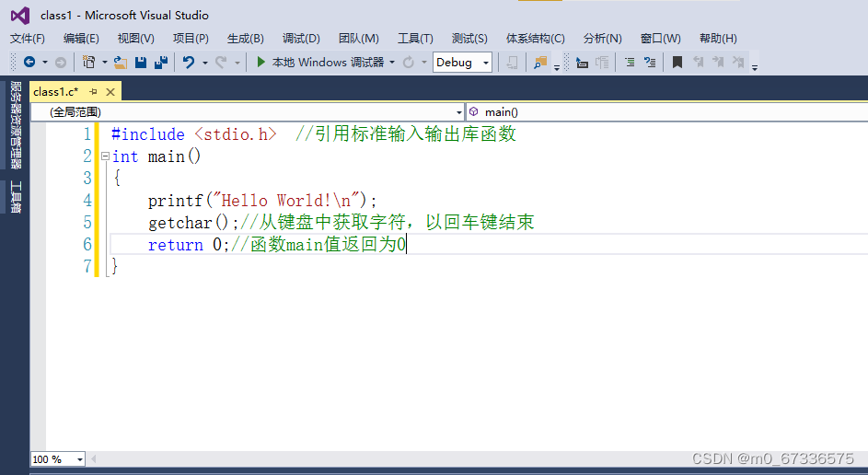
Task: Expand the New Project dropdown arrow
Action: [105, 63]
